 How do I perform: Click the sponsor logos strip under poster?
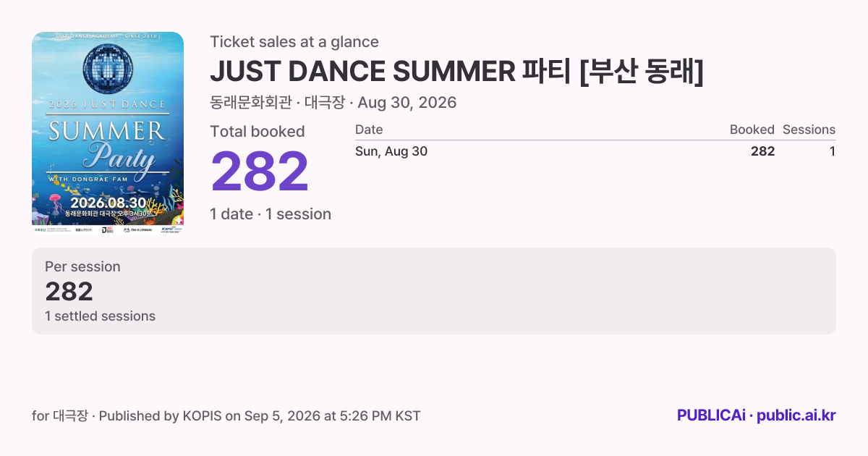[x=108, y=229]
